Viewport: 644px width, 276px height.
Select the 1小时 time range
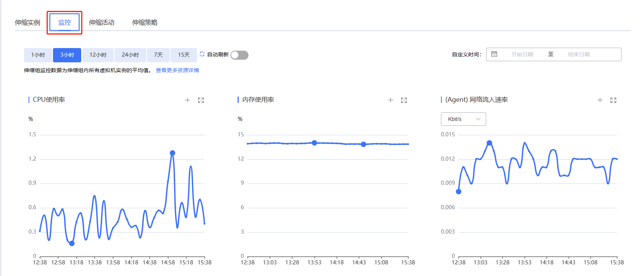38,55
